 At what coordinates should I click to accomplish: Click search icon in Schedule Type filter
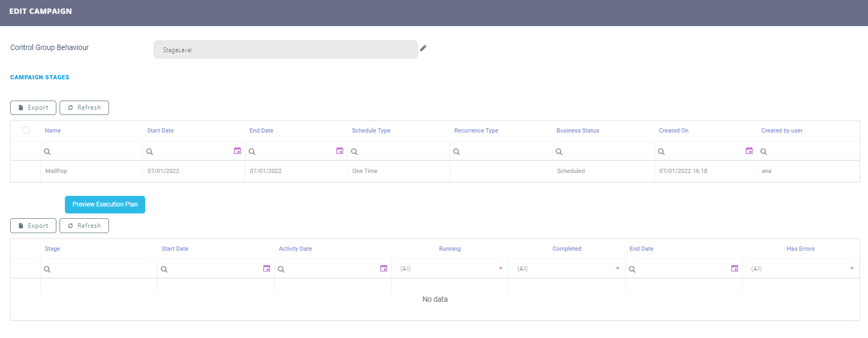coord(354,152)
